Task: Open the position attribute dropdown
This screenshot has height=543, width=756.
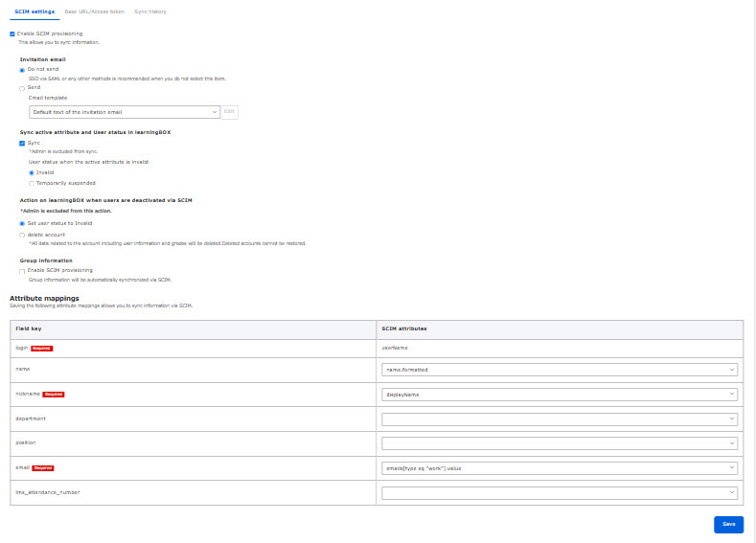Action: click(560, 443)
